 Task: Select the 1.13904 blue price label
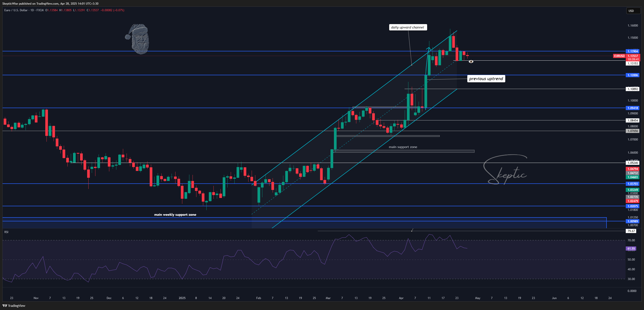(633, 51)
